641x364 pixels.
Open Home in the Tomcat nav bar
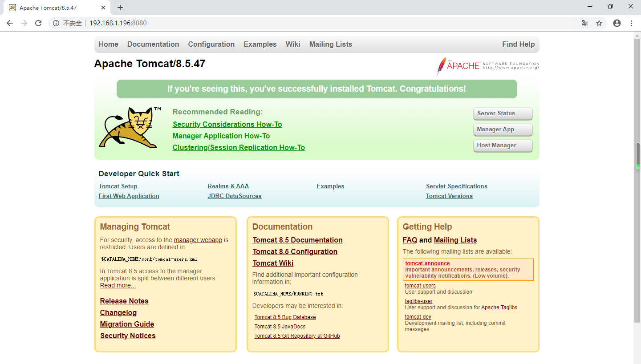[x=109, y=44]
